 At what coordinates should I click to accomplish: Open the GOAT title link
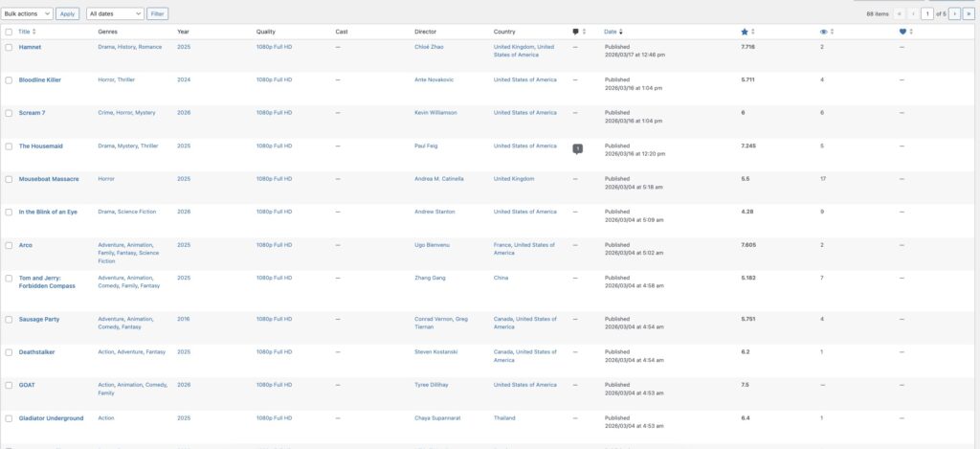tap(27, 385)
